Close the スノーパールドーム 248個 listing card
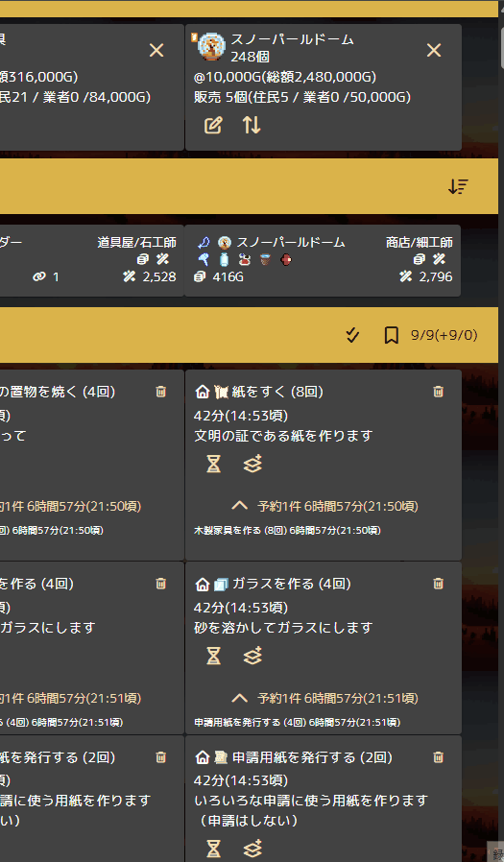Screen dimensions: 504x862 (434, 51)
